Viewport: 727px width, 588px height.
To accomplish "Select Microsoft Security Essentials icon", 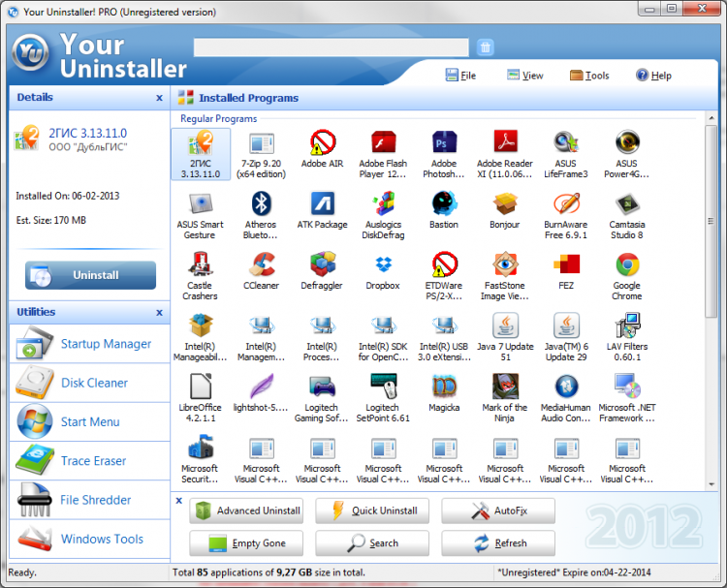I will [201, 448].
